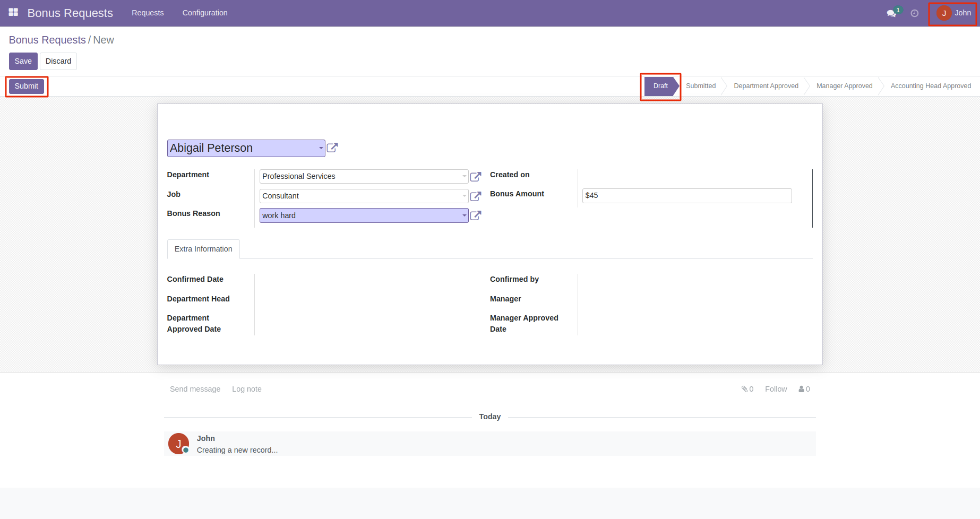The height and width of the screenshot is (519, 980).
Task: Expand the Job Consultant dropdown
Action: coord(465,196)
